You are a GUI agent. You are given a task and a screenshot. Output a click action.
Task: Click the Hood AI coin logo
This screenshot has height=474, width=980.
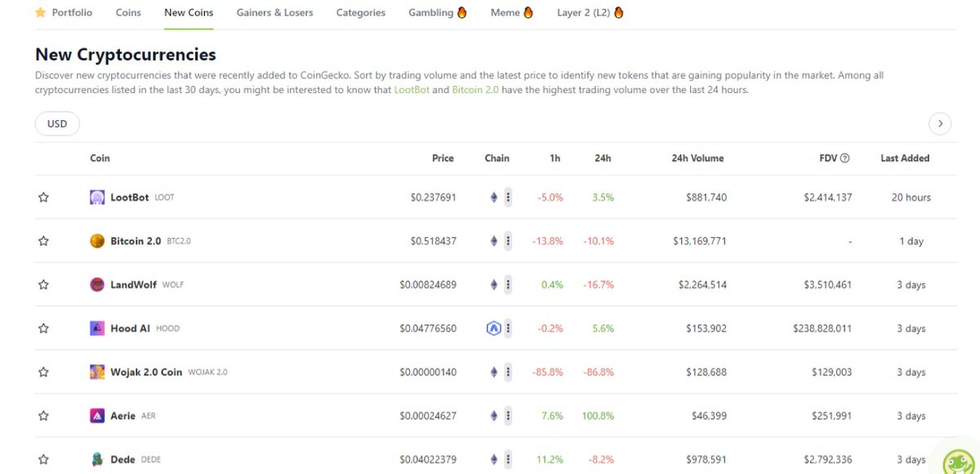(x=97, y=329)
